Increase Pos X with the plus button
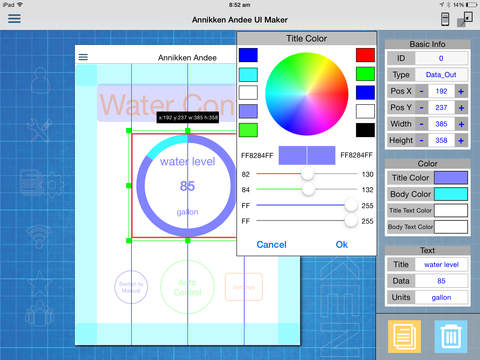Image resolution: width=480 pixels, height=360 pixels. [x=461, y=91]
